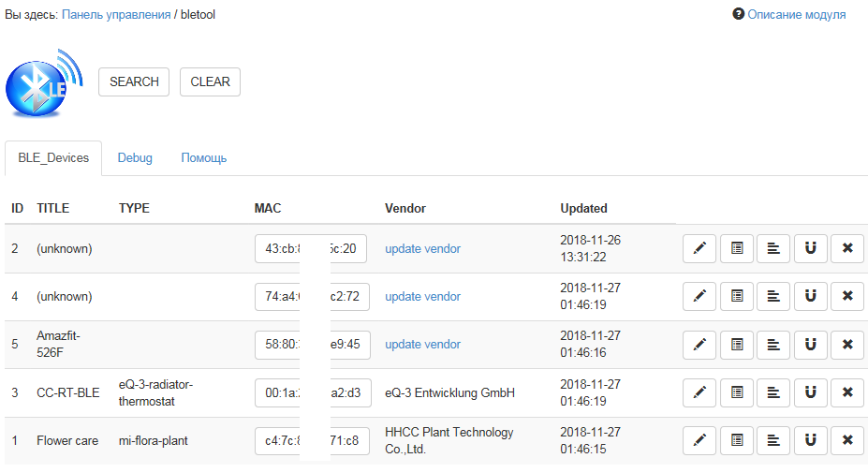Open list table icon for Amazfit-526F
868x473 pixels.
[737, 344]
